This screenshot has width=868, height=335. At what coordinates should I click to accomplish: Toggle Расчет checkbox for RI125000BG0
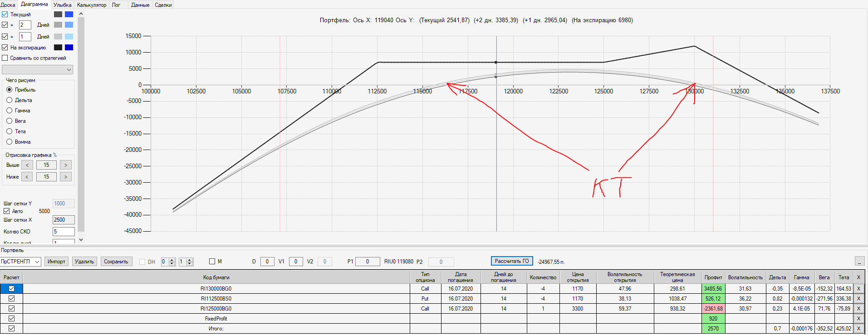pos(11,309)
